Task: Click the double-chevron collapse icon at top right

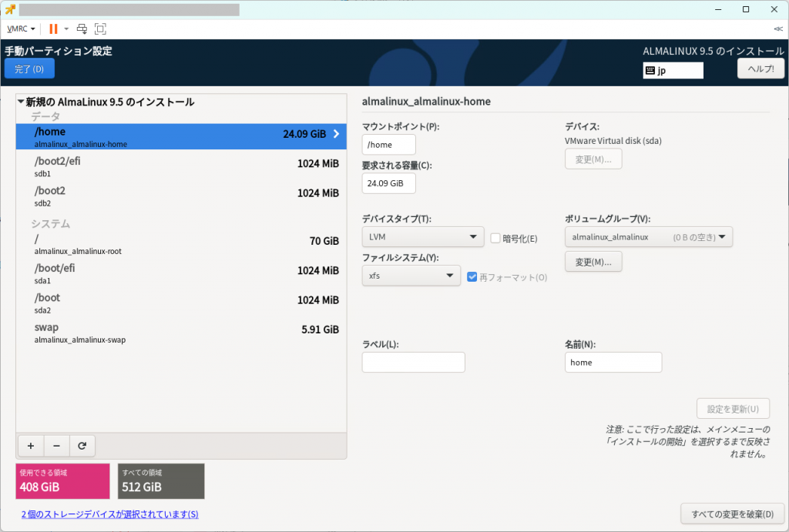Action: (778, 28)
